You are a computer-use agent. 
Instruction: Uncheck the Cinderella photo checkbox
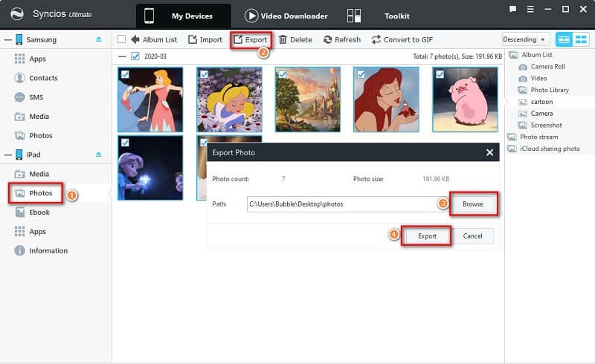(x=125, y=74)
